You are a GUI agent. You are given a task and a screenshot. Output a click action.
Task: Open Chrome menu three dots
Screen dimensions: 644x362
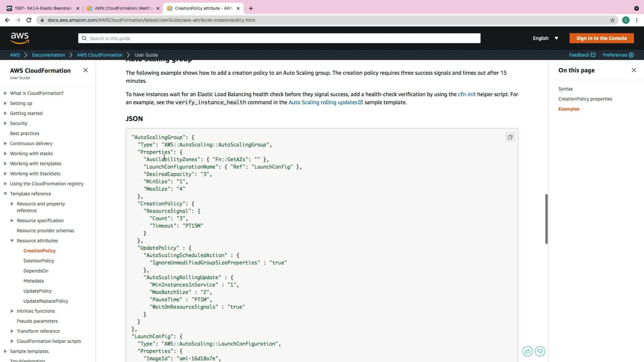tap(637, 20)
